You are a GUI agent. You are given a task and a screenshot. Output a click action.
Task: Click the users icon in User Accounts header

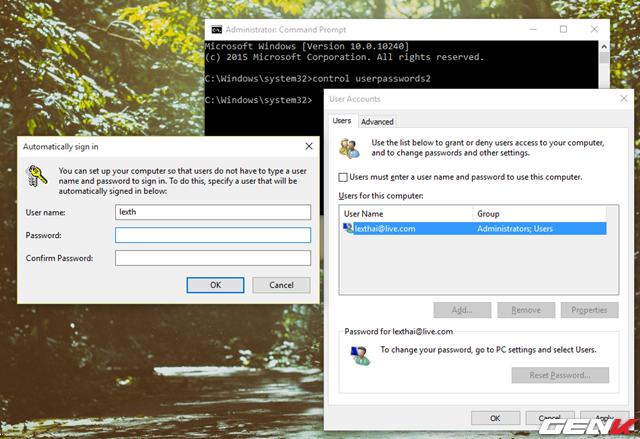tap(349, 148)
